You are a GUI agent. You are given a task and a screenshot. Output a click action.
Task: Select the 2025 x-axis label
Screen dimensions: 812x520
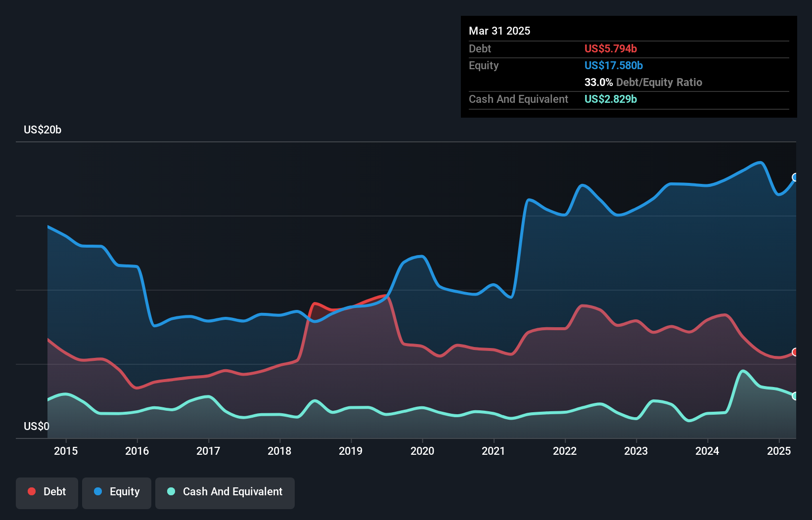[x=779, y=451]
